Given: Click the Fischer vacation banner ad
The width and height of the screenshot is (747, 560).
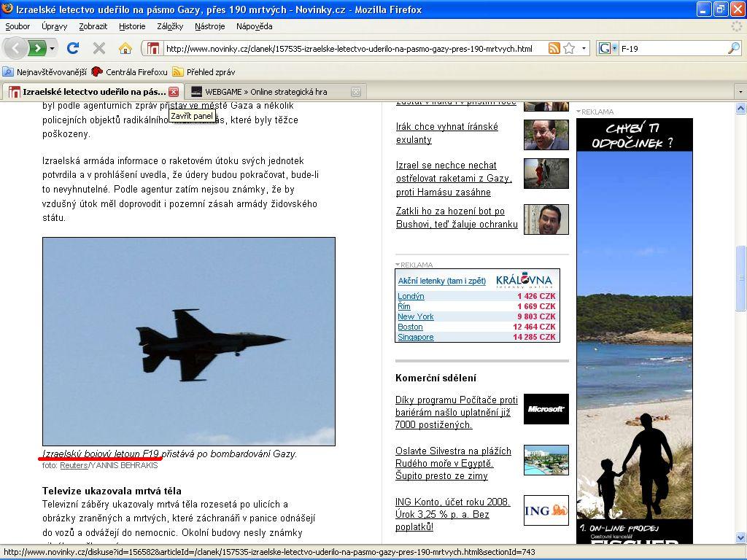Looking at the screenshot, I should (x=635, y=331).
